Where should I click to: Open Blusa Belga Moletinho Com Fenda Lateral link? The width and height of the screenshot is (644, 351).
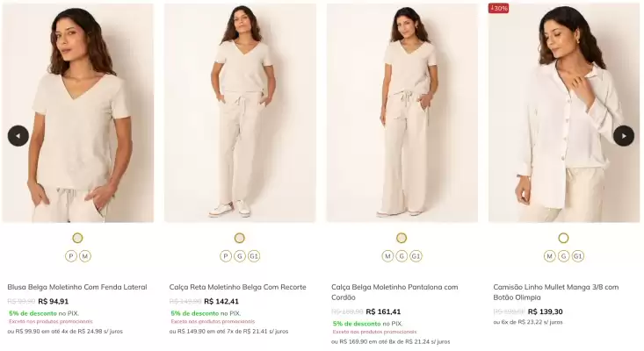[77, 287]
